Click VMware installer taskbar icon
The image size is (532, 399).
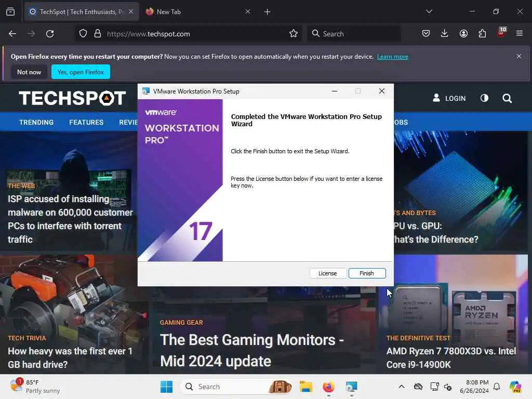pos(352,387)
